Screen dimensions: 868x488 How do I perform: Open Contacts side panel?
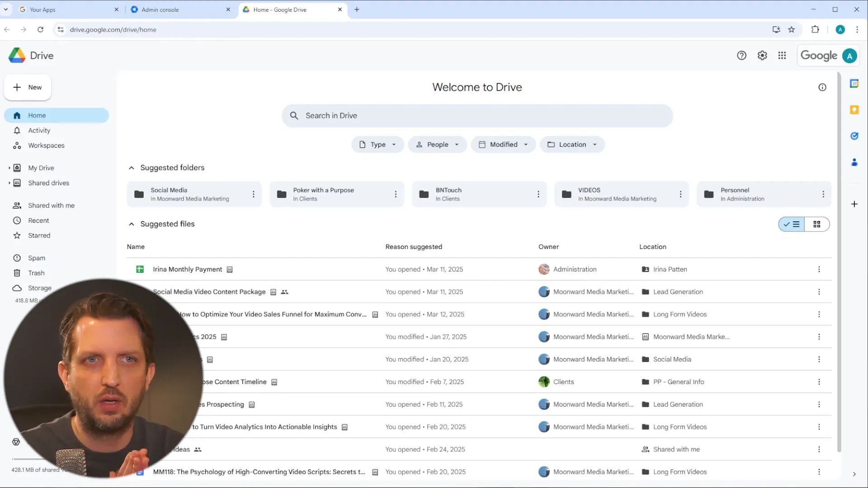pyautogui.click(x=854, y=162)
